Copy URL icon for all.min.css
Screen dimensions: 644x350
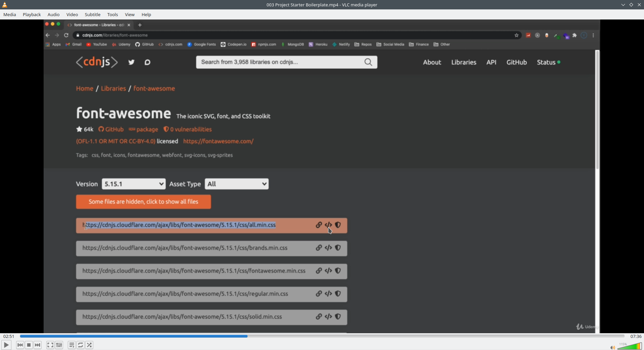(x=319, y=225)
